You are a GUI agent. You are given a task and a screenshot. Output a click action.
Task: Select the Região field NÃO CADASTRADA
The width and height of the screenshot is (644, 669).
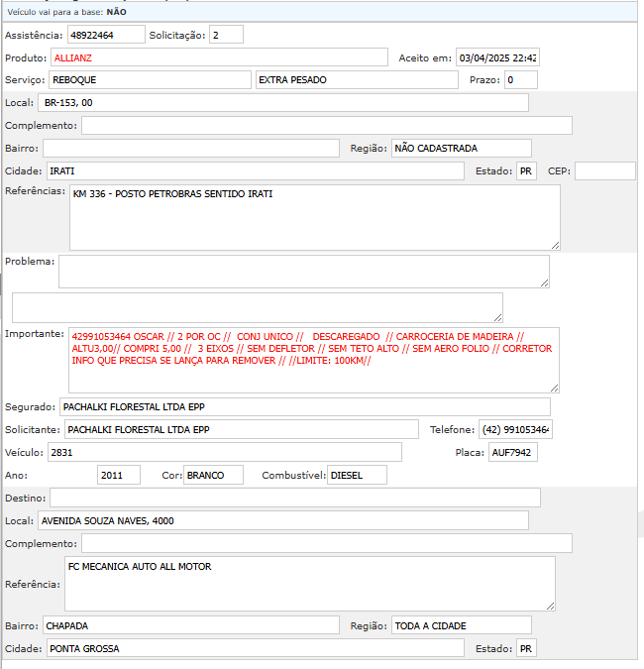[462, 148]
